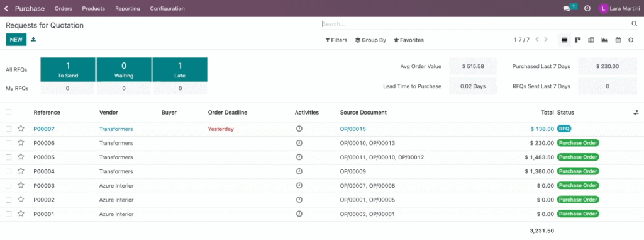Viewport: 644px width, 240px height.
Task: Focus the Search input field
Action: pos(475,24)
